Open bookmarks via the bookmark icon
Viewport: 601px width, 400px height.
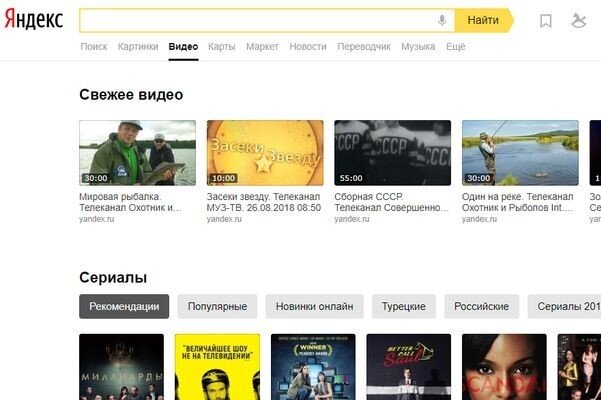(x=545, y=21)
